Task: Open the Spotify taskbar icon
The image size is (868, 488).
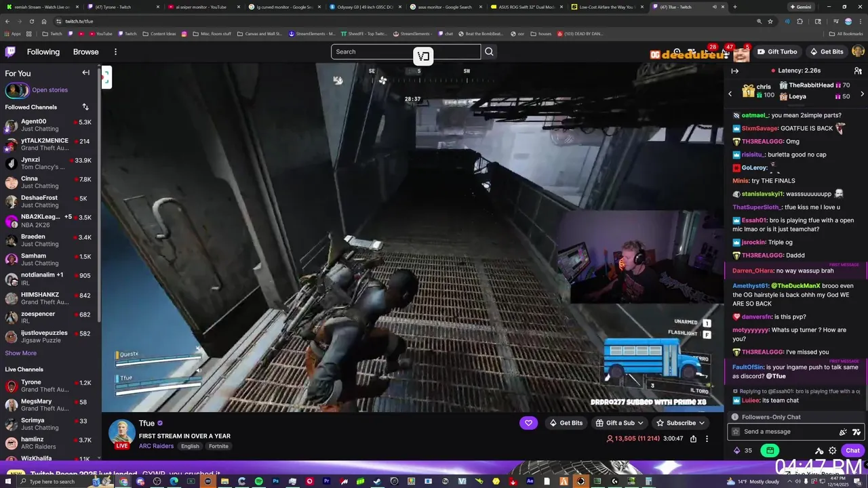Action: 258,481
